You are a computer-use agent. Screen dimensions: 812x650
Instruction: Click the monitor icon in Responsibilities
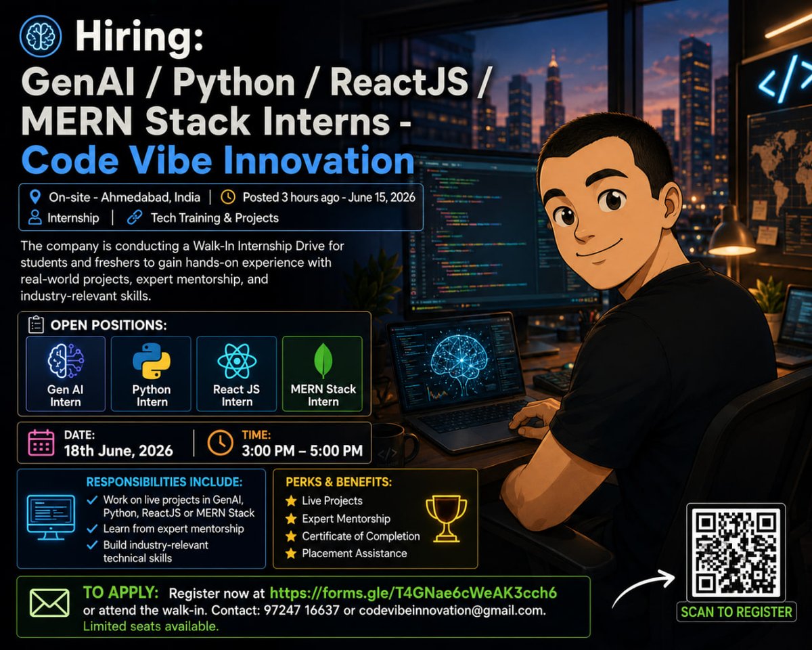pos(51,517)
